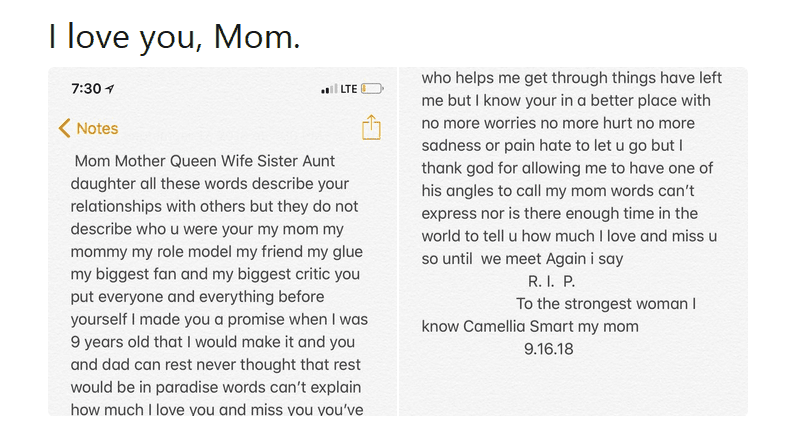Click the date 9.16.18 in the note
This screenshot has height=442, width=788.
pyautogui.click(x=548, y=349)
